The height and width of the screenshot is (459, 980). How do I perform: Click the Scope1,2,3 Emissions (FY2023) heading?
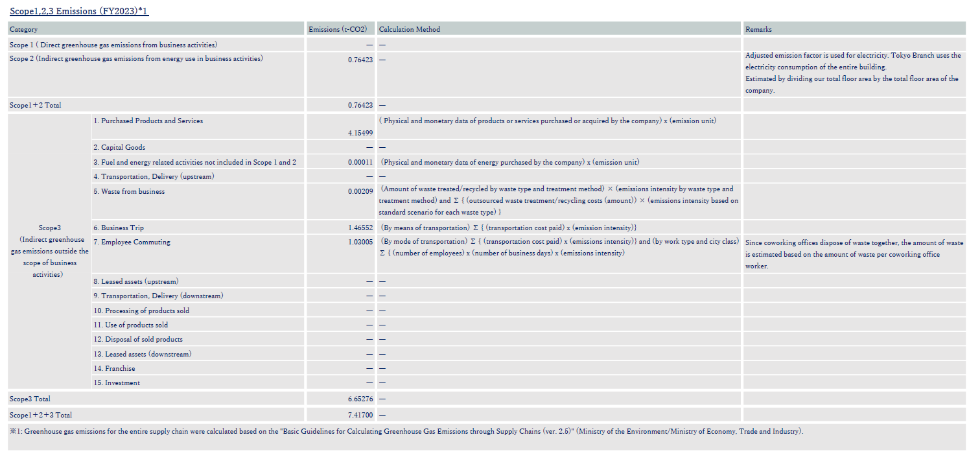pos(79,11)
